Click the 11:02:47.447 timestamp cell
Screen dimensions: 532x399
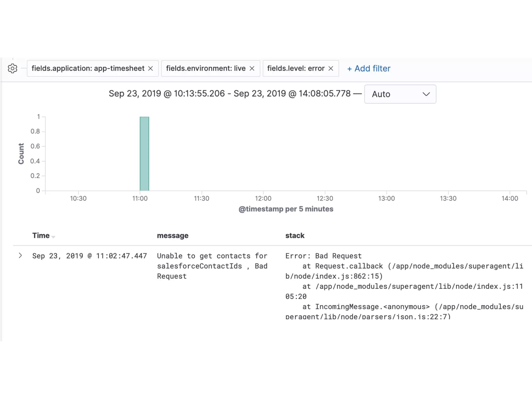[x=89, y=256]
